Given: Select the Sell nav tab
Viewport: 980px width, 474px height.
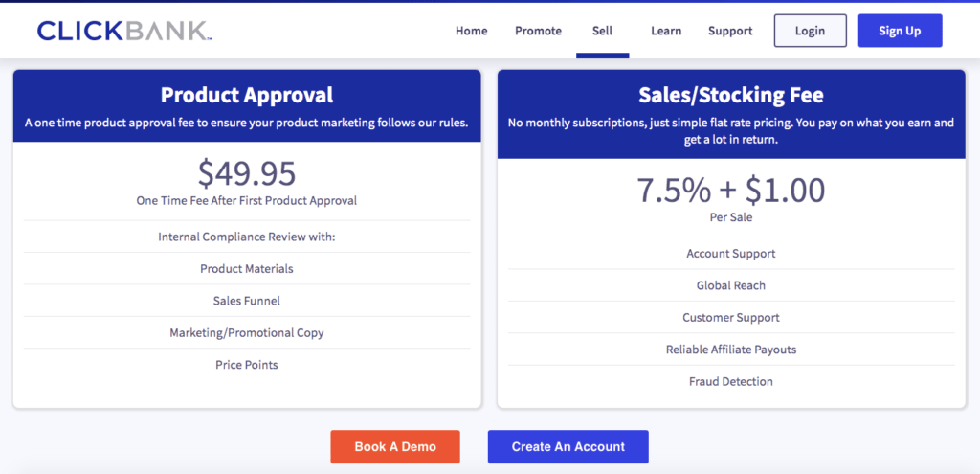Looking at the screenshot, I should (603, 31).
